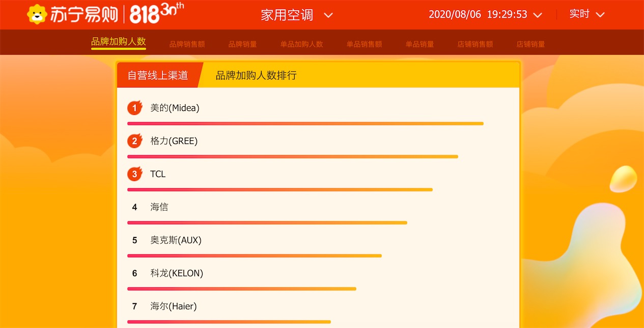Image resolution: width=644 pixels, height=328 pixels.
Task: Go to 店铺销售额 tab
Action: click(475, 44)
